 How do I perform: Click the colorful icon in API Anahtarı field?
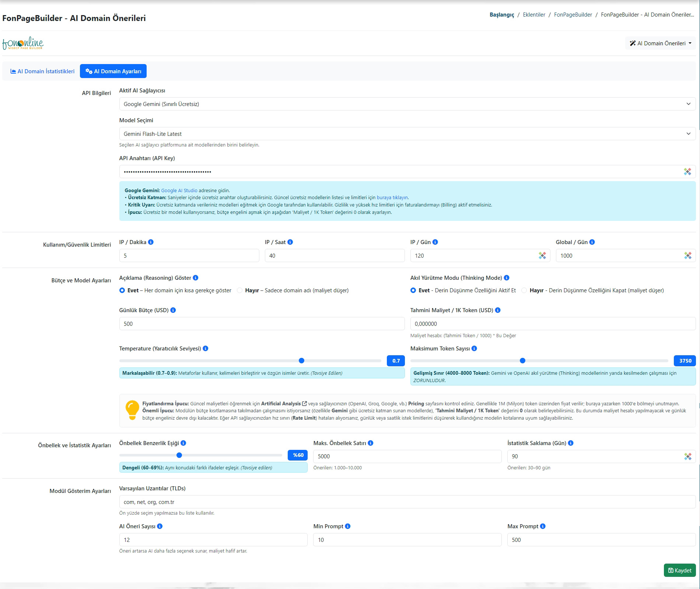click(x=687, y=172)
